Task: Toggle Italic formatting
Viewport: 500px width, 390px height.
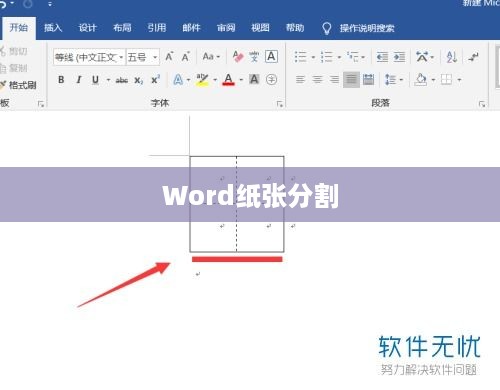Action: [79, 80]
